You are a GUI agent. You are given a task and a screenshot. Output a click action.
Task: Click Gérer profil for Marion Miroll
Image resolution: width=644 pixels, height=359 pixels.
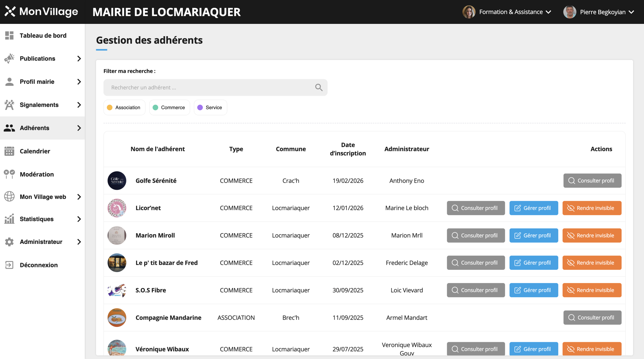click(x=534, y=235)
